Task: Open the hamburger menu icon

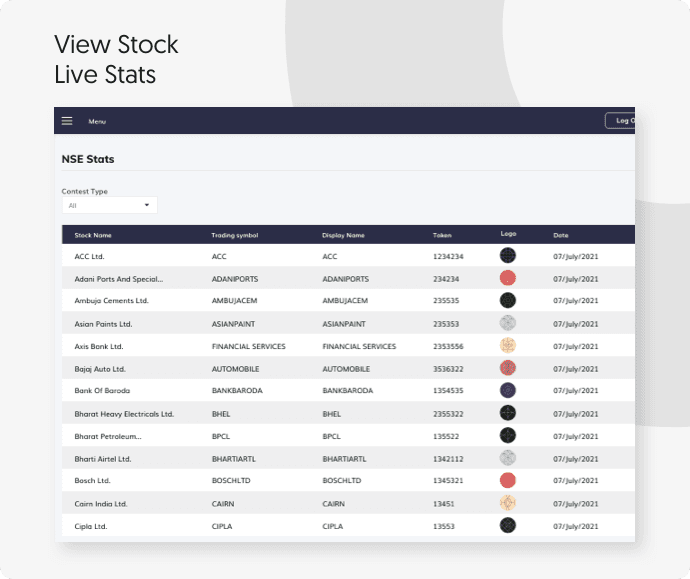Action: point(67,121)
